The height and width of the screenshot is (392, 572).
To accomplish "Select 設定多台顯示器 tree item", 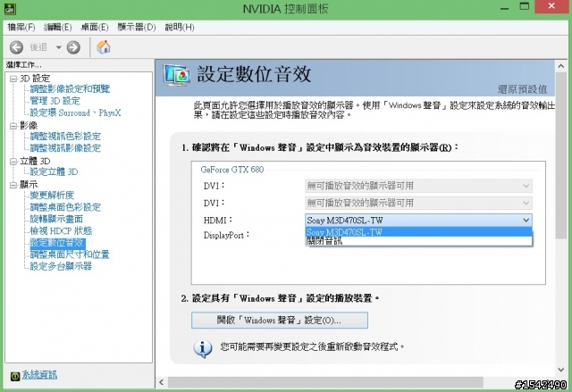I will (61, 266).
